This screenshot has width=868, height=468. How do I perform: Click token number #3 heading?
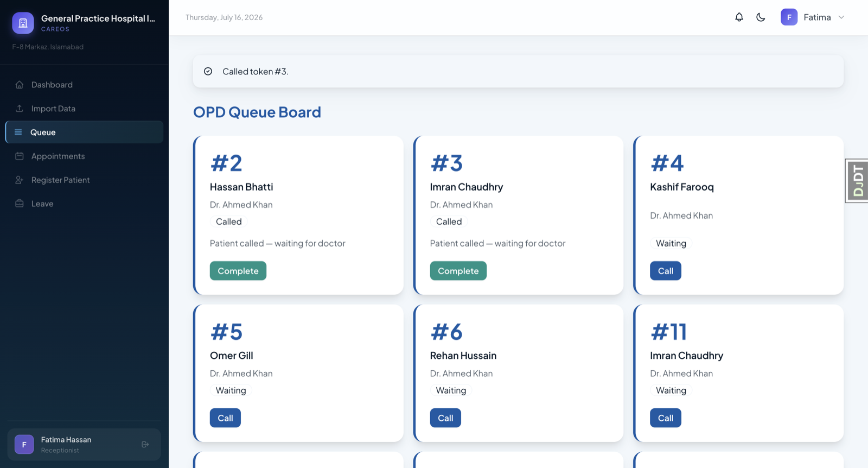coord(446,163)
